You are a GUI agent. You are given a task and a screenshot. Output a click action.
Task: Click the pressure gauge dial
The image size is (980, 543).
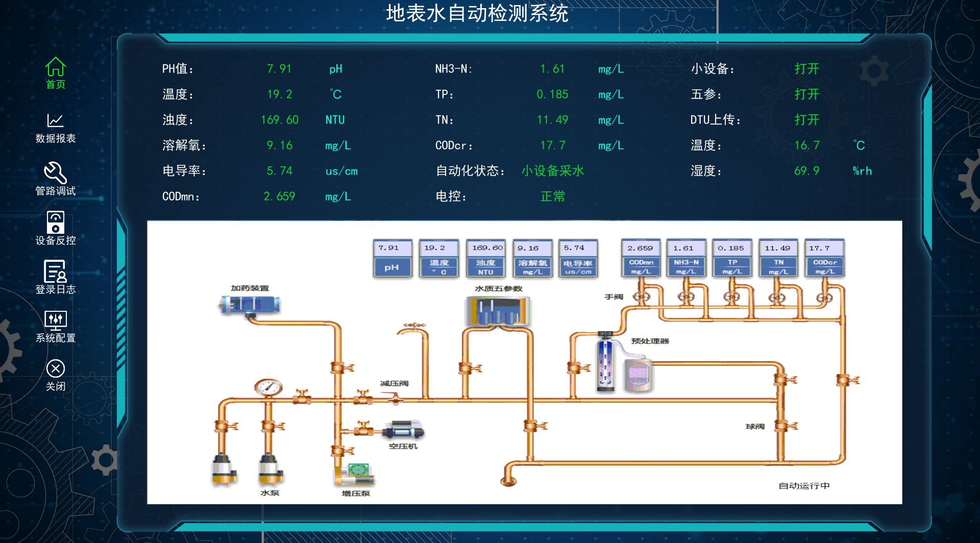[268, 388]
